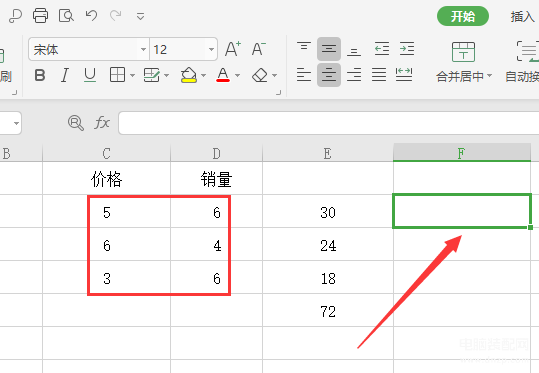The width and height of the screenshot is (539, 373).
Task: Apply distributed alignment
Action: (404, 75)
